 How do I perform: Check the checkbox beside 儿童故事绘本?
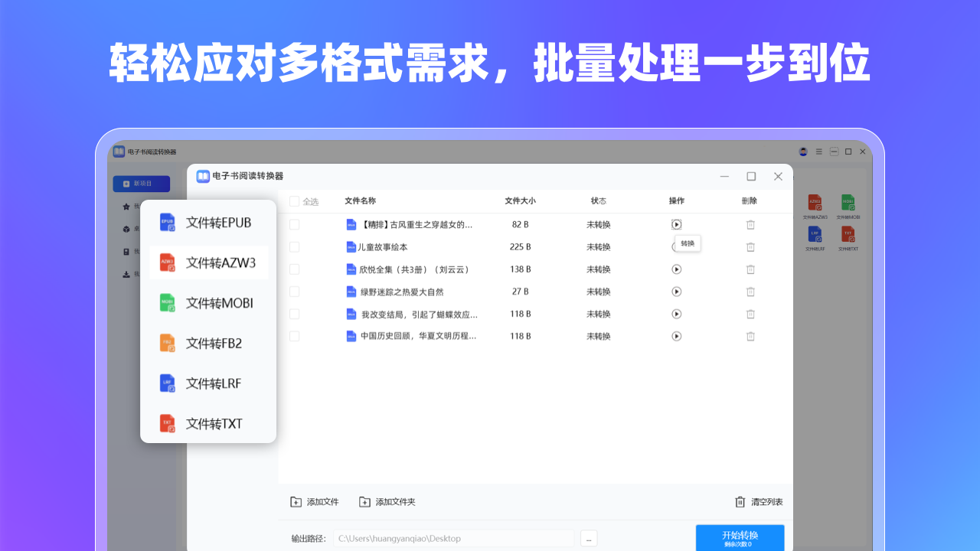point(294,246)
